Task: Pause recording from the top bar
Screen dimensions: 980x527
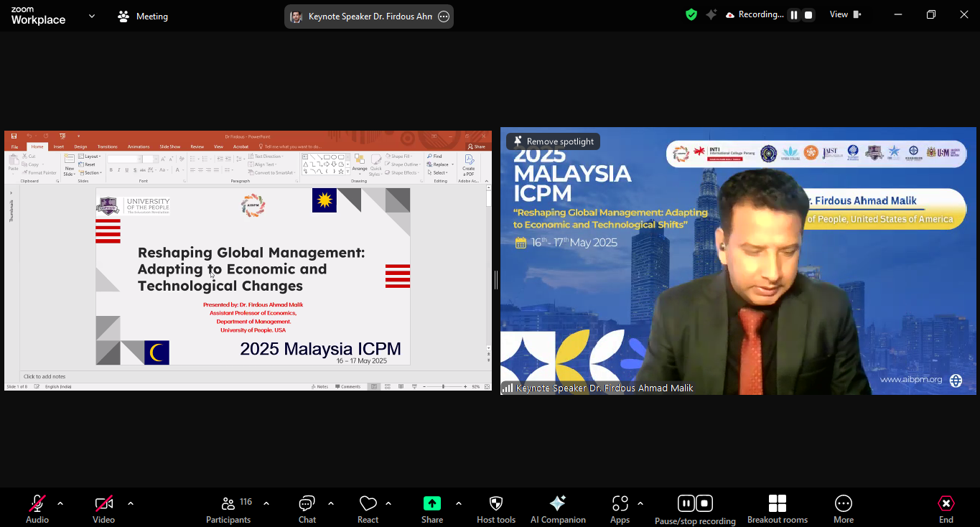Action: 794,14
